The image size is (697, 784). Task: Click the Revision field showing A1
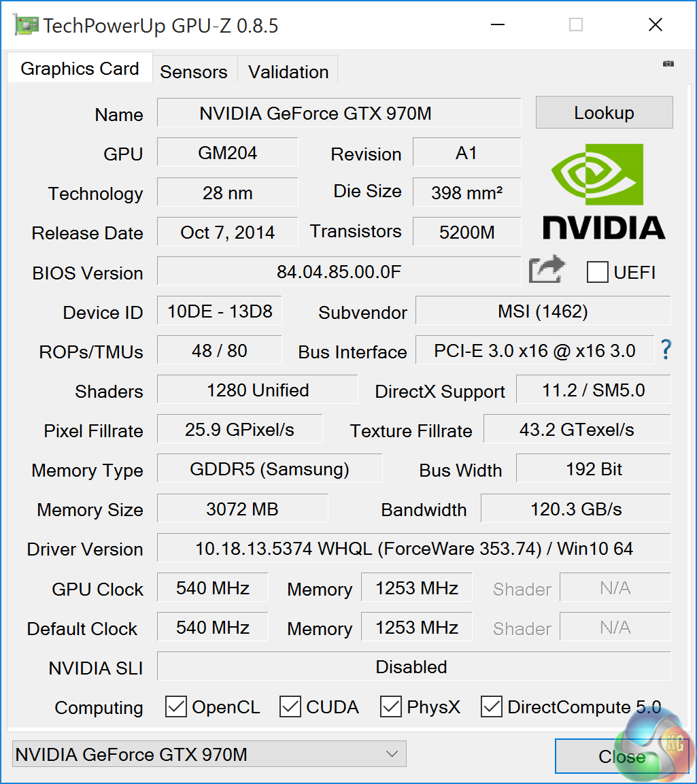click(466, 152)
